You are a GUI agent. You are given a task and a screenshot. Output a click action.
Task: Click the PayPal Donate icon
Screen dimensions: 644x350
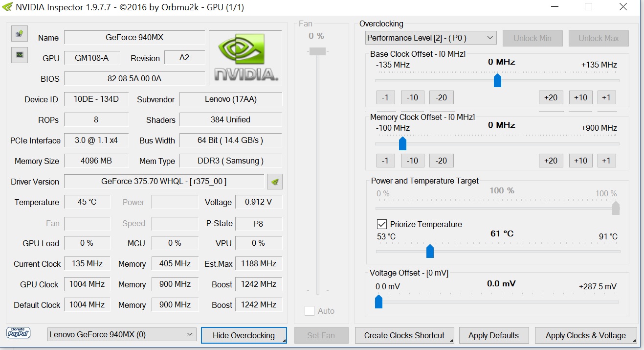click(19, 333)
